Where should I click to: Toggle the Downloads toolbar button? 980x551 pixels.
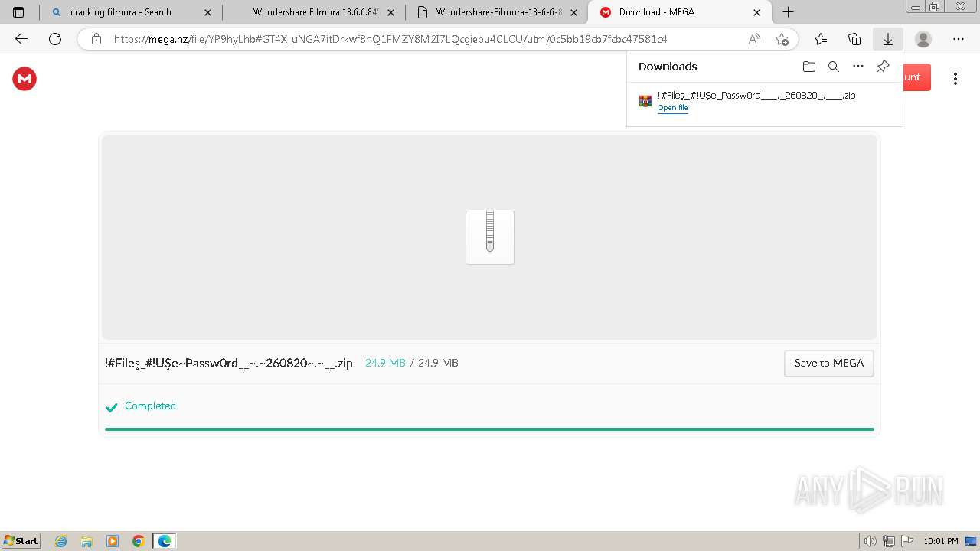888,39
